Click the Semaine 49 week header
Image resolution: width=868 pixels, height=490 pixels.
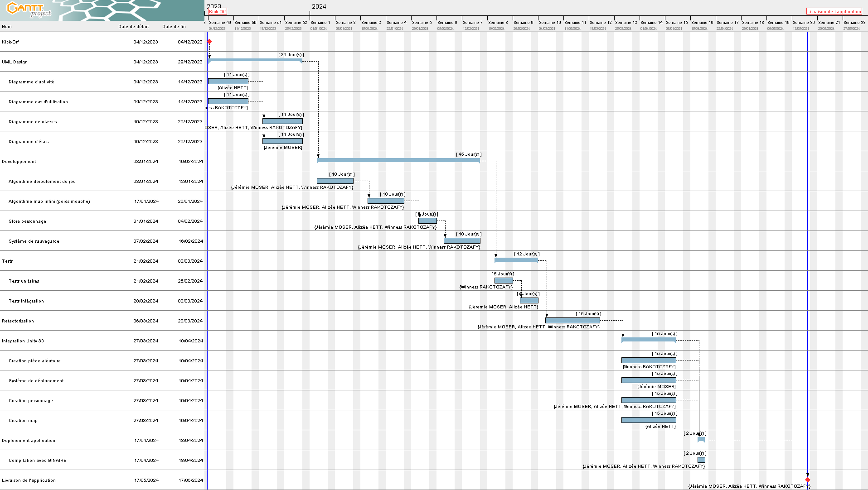(220, 23)
